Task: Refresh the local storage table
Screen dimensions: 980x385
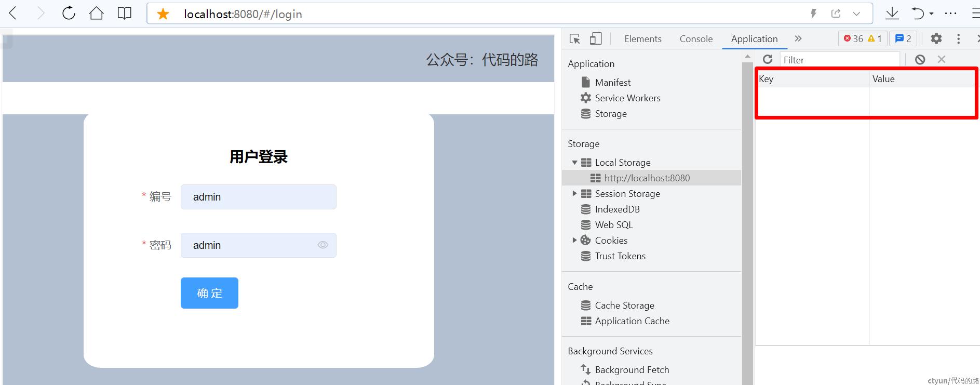Action: click(x=768, y=60)
